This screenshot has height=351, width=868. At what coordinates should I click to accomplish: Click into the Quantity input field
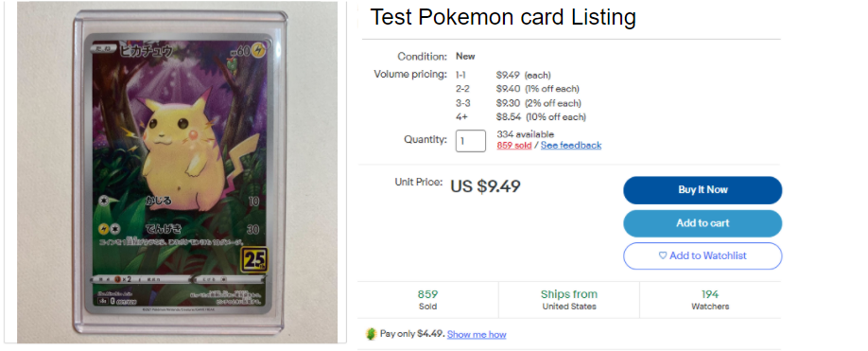[x=471, y=141]
